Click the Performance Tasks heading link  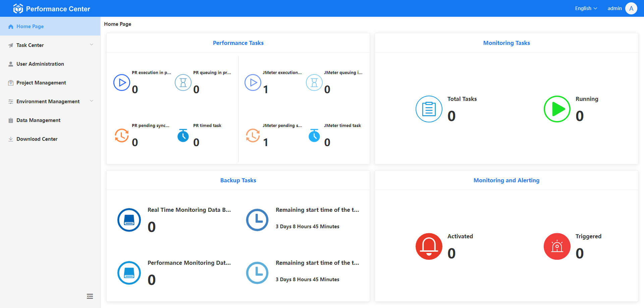click(x=238, y=43)
